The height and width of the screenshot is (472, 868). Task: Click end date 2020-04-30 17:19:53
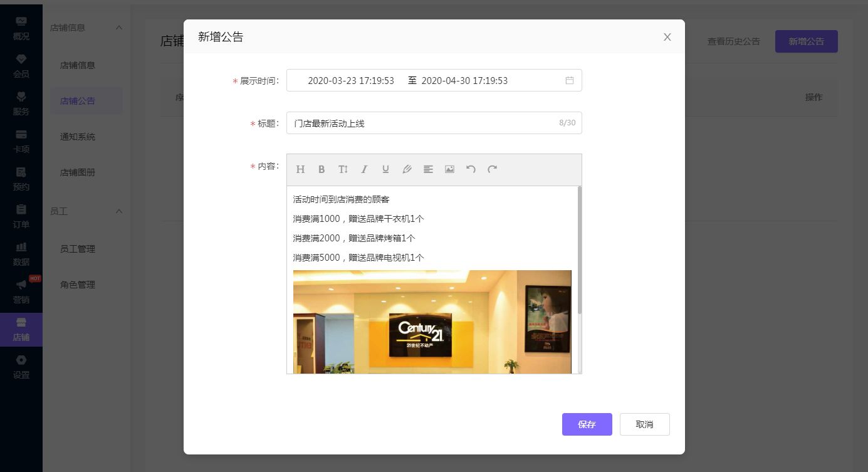pos(464,81)
